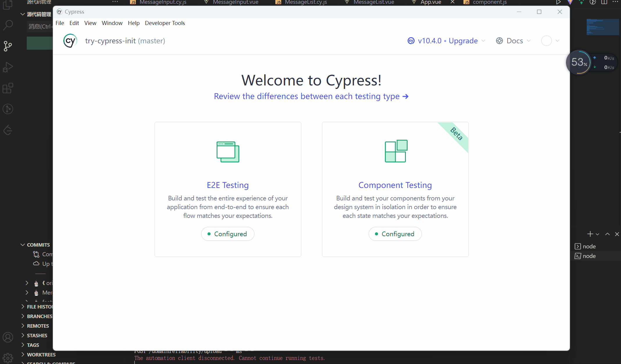Click try-cypress-init project name
The image size is (621, 364).
click(110, 41)
